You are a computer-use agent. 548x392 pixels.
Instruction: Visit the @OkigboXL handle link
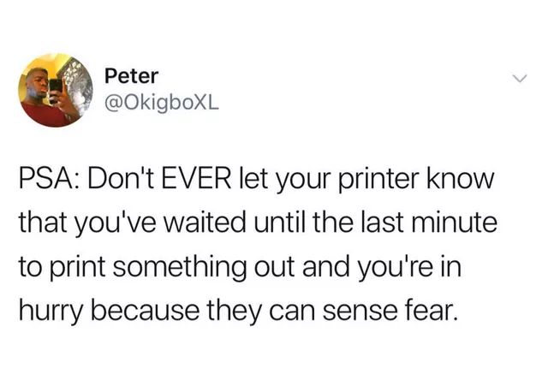click(162, 103)
